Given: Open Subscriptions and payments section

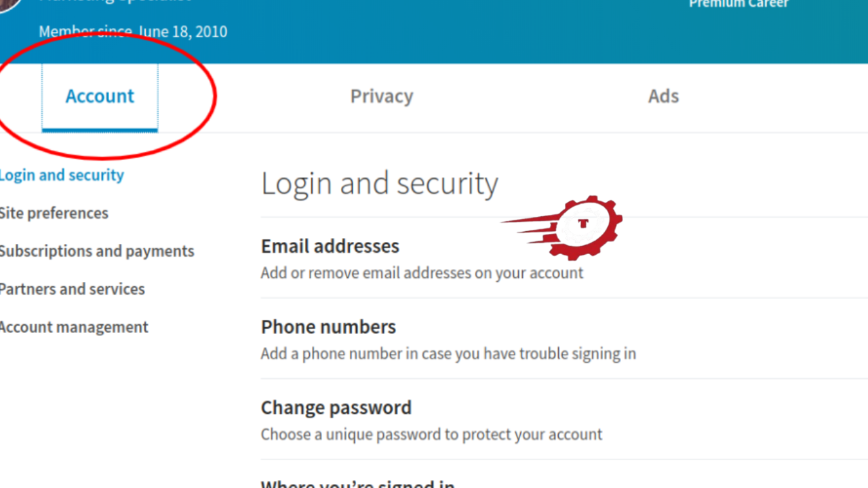Looking at the screenshot, I should pyautogui.click(x=96, y=251).
